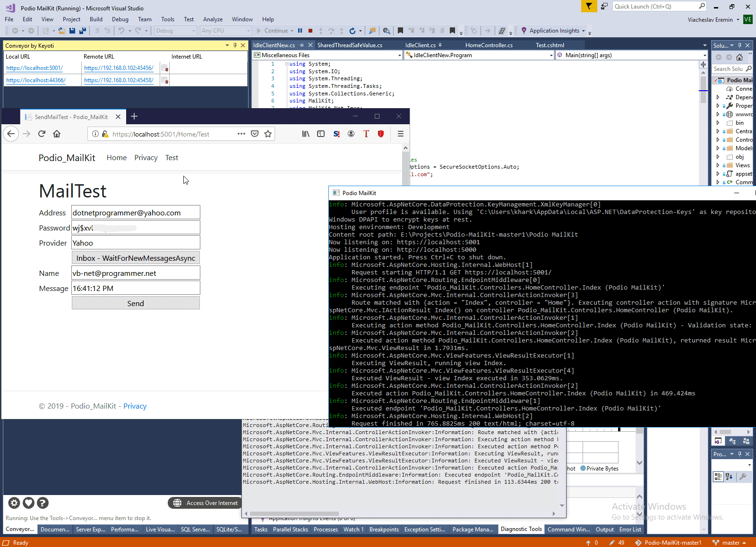Open the Firefox hamburger menu
This screenshot has height=547, width=756.
coord(400,134)
